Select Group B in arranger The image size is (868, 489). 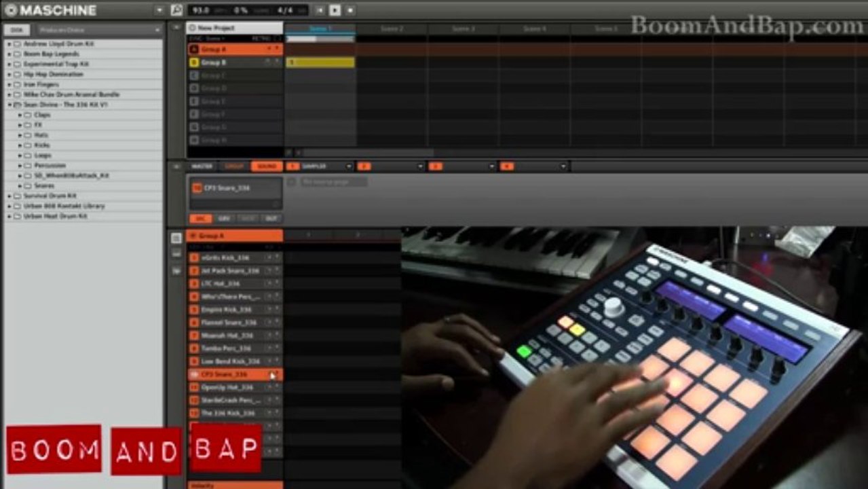235,62
